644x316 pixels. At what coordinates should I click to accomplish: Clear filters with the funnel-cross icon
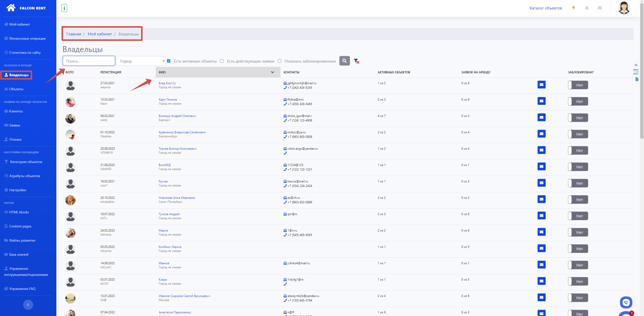point(356,61)
